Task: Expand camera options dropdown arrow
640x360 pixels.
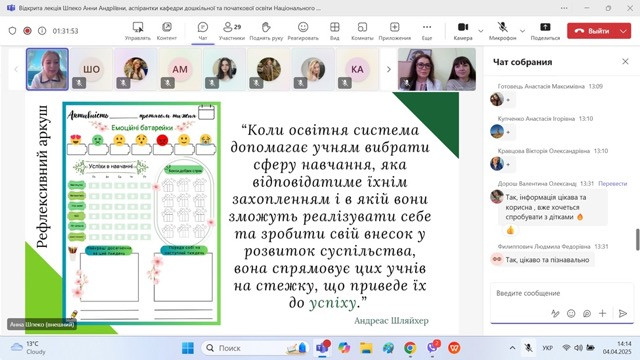Action: [x=481, y=31]
